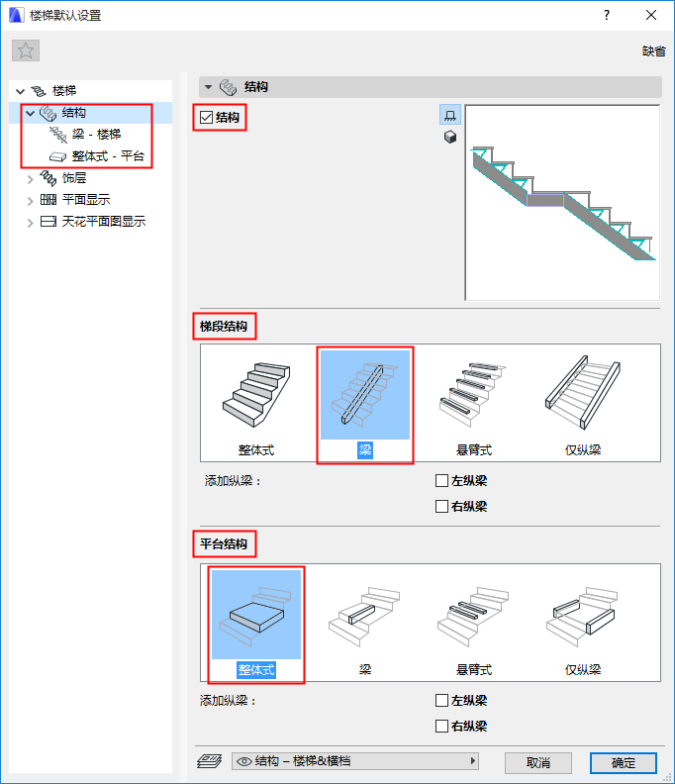The image size is (675, 784).
Task: Enable 左纵梁 under flight structure
Action: (441, 481)
